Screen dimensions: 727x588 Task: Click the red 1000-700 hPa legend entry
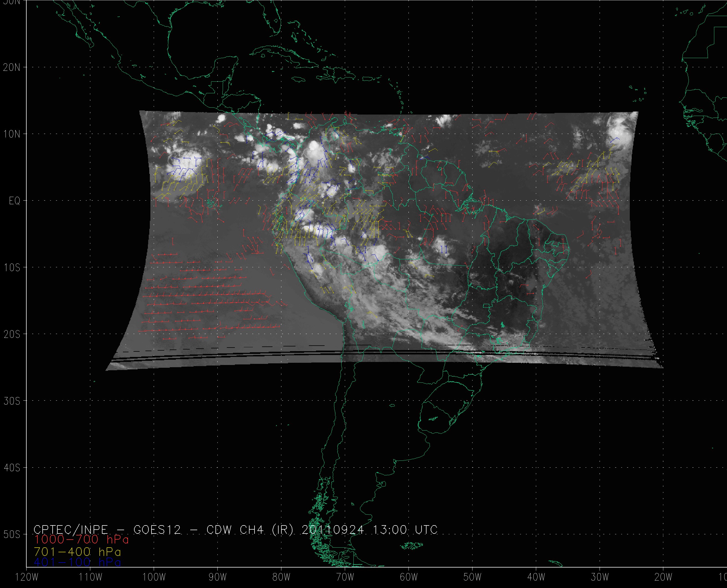81,540
